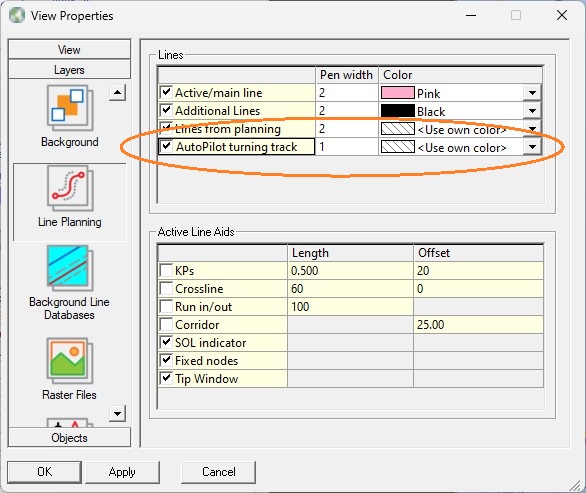Click the View Properties globe icon
This screenshot has width=586, height=493.
click(x=17, y=16)
